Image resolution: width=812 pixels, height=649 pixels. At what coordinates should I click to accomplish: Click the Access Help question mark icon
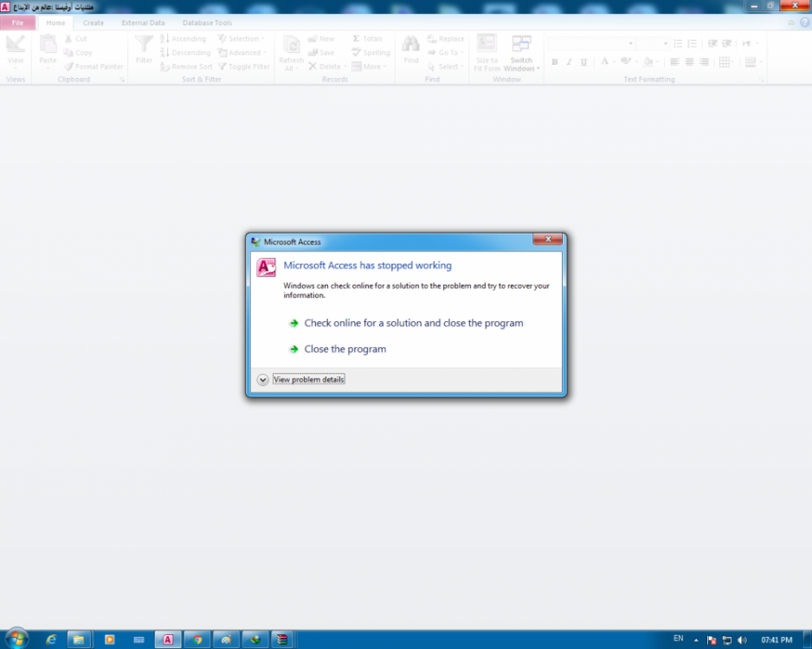pos(805,22)
